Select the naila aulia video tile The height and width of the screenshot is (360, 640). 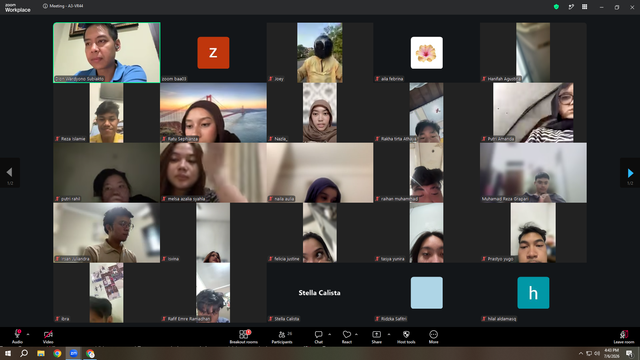tap(320, 173)
